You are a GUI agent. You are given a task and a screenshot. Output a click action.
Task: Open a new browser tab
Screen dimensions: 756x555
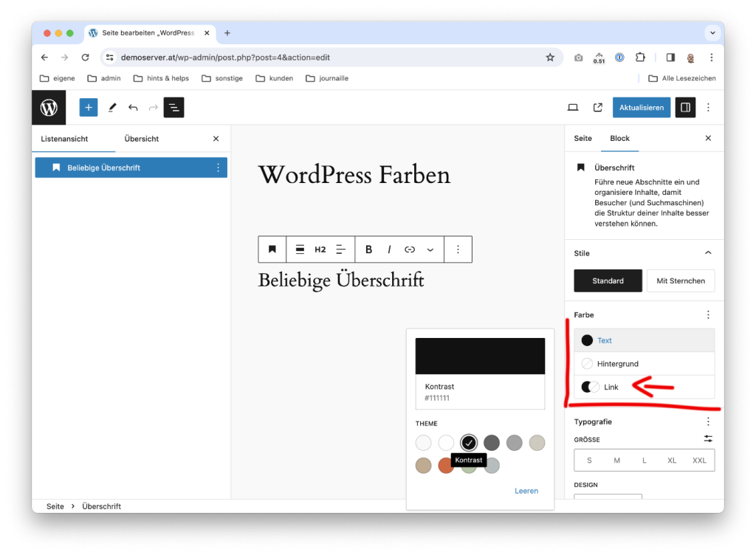[x=227, y=32]
